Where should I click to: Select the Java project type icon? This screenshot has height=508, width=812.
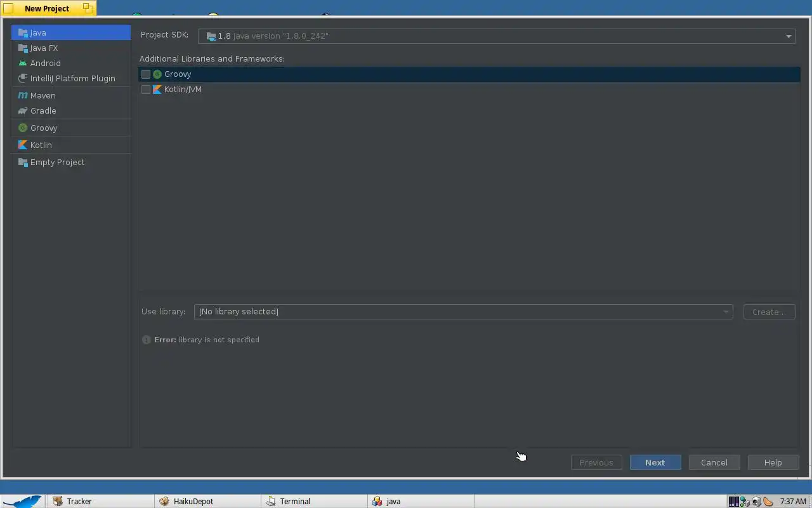click(x=23, y=32)
